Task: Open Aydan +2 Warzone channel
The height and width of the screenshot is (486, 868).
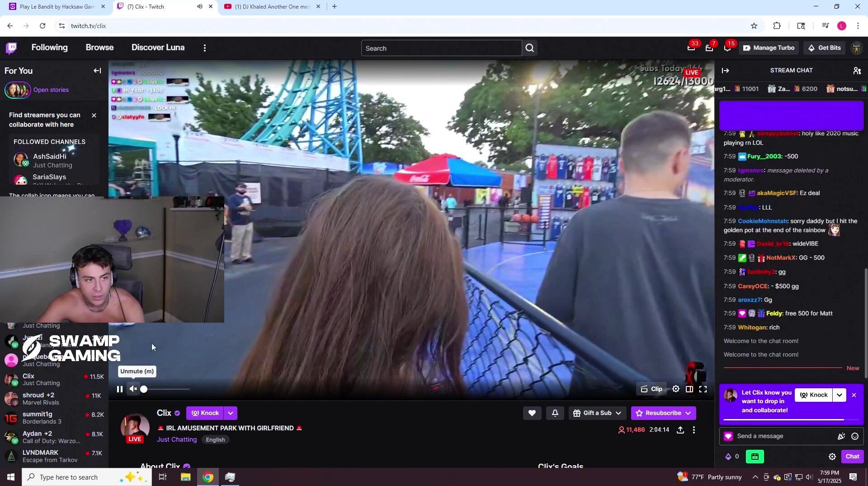Action: 54,437
